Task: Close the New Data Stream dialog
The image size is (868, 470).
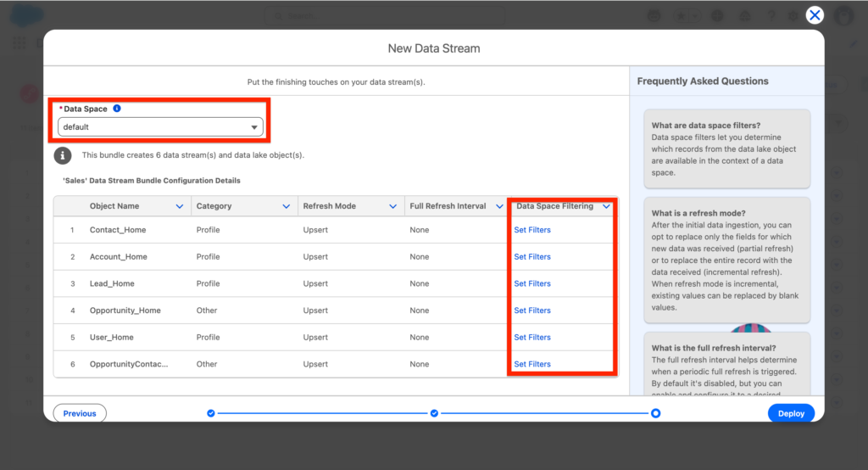Action: (x=814, y=14)
